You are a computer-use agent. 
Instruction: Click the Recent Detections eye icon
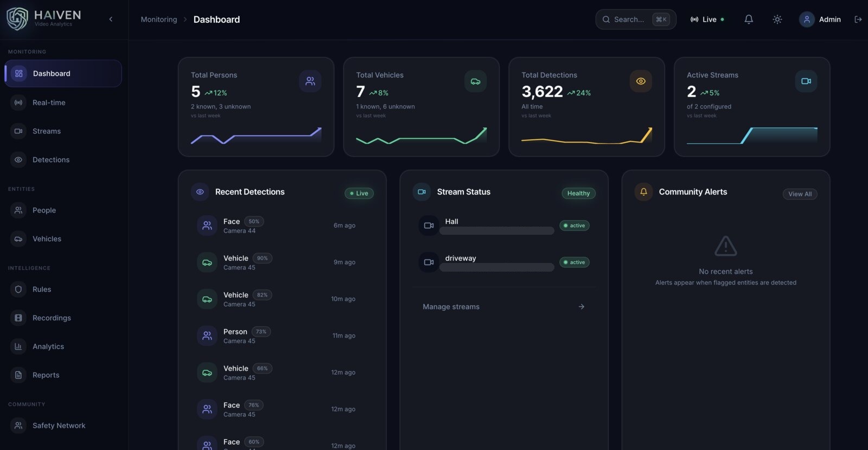[200, 192]
